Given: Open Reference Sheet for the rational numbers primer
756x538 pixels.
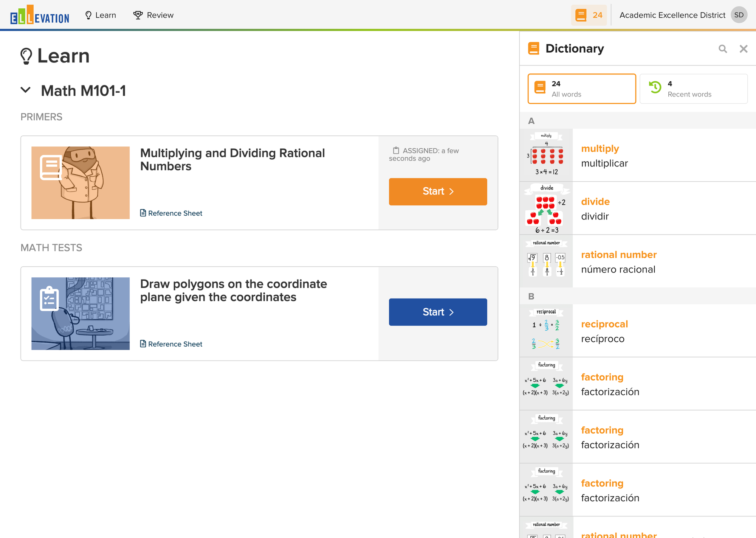Looking at the screenshot, I should 171,213.
